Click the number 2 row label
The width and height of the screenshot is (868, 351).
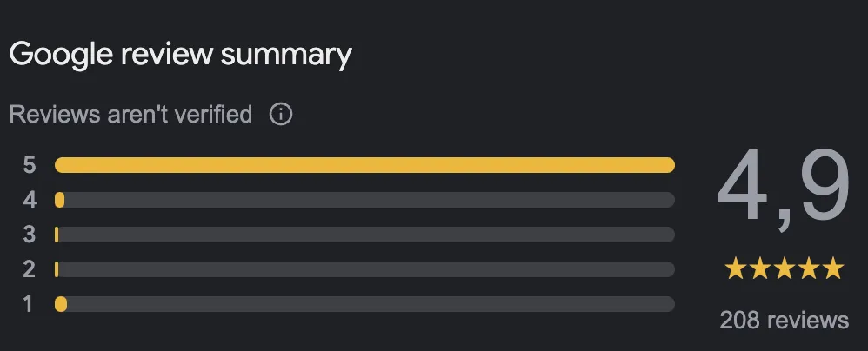30,269
